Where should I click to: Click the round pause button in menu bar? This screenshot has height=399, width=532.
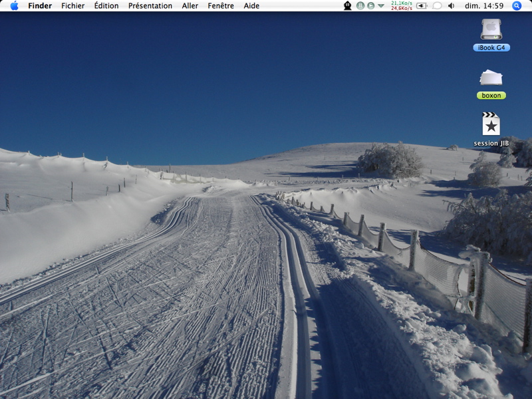point(360,6)
